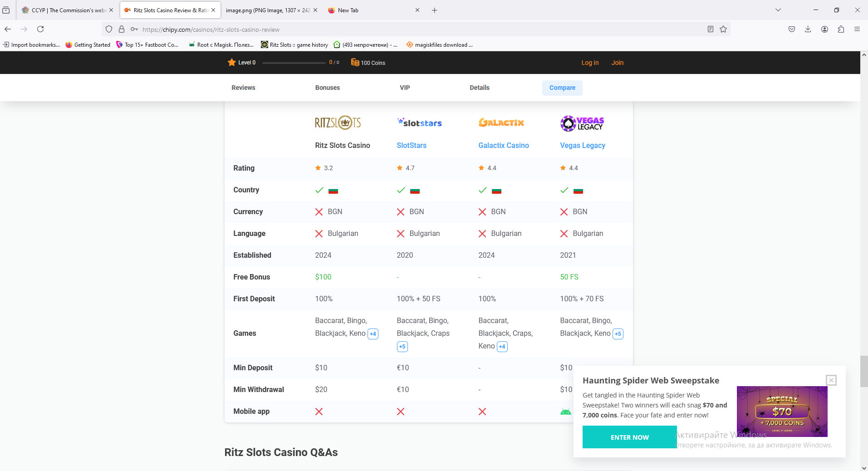
Task: Open Firefox application menu
Action: (857, 29)
